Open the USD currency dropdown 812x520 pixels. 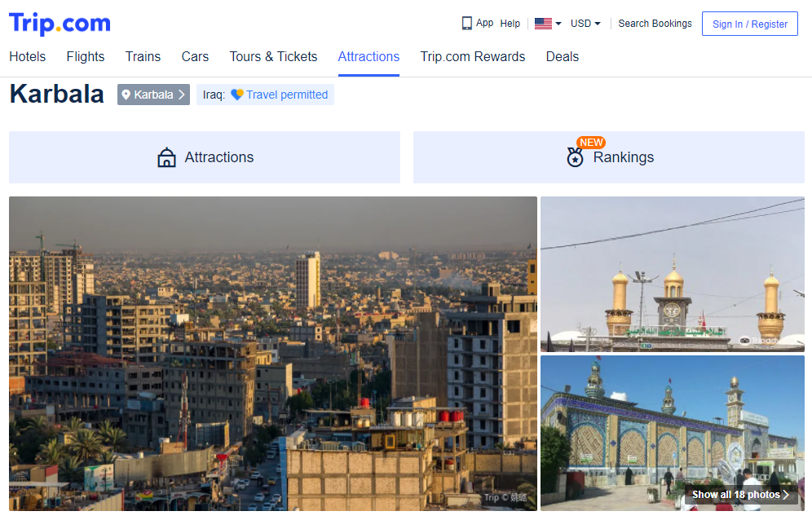585,24
